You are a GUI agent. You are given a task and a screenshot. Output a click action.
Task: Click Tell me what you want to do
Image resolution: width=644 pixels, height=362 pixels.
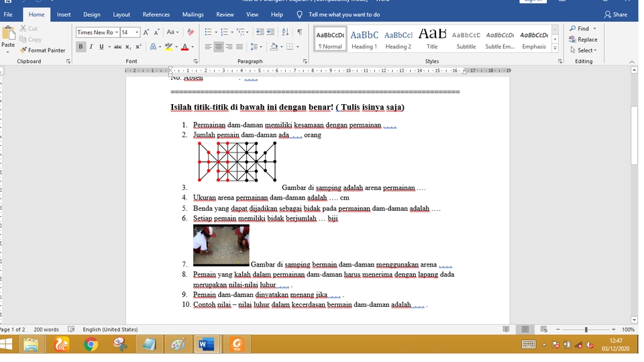coord(344,14)
